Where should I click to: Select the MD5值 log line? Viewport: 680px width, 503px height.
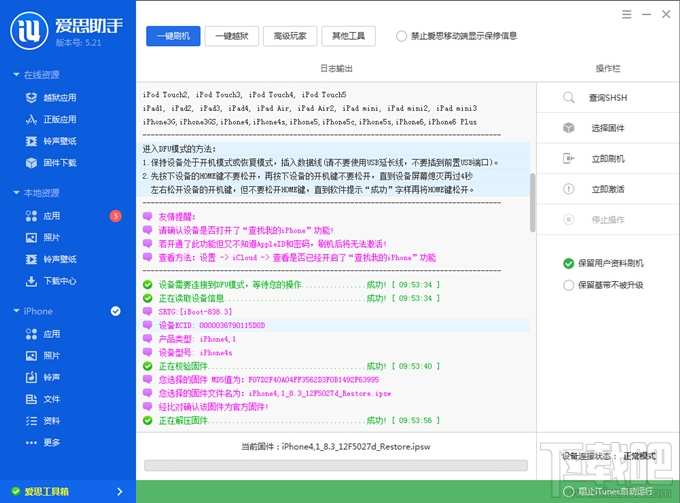point(333,380)
